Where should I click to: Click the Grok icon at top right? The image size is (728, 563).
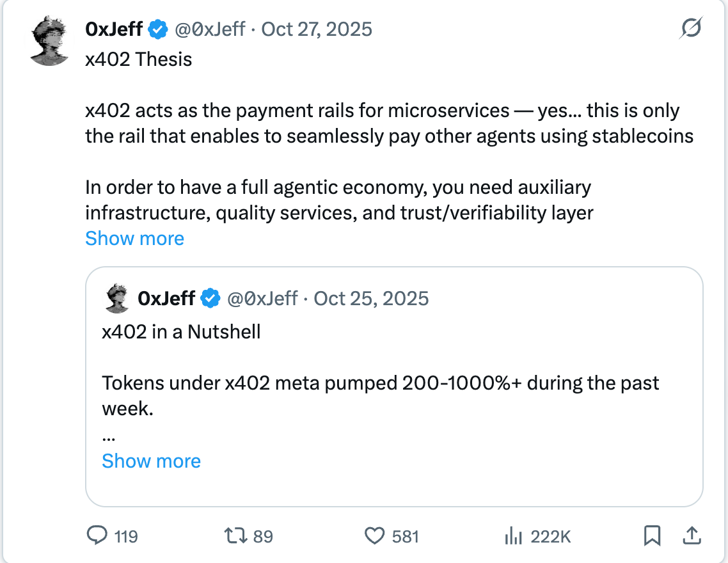[x=692, y=29]
